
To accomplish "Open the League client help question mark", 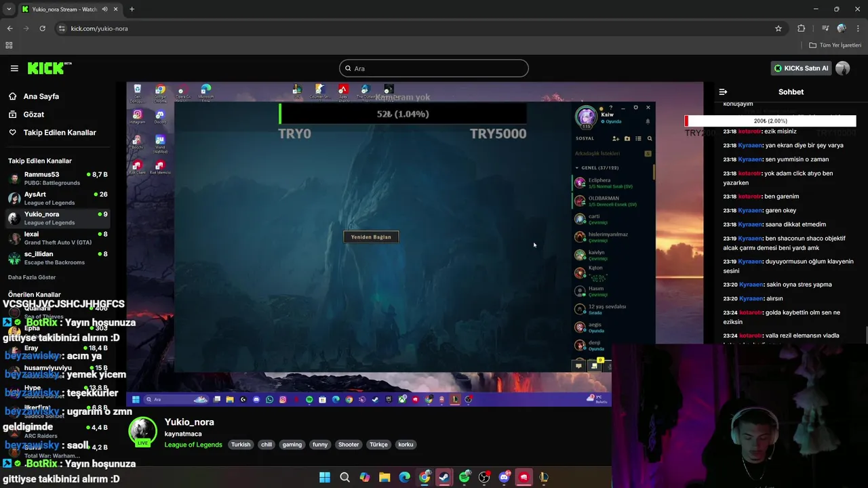I will 611,107.
